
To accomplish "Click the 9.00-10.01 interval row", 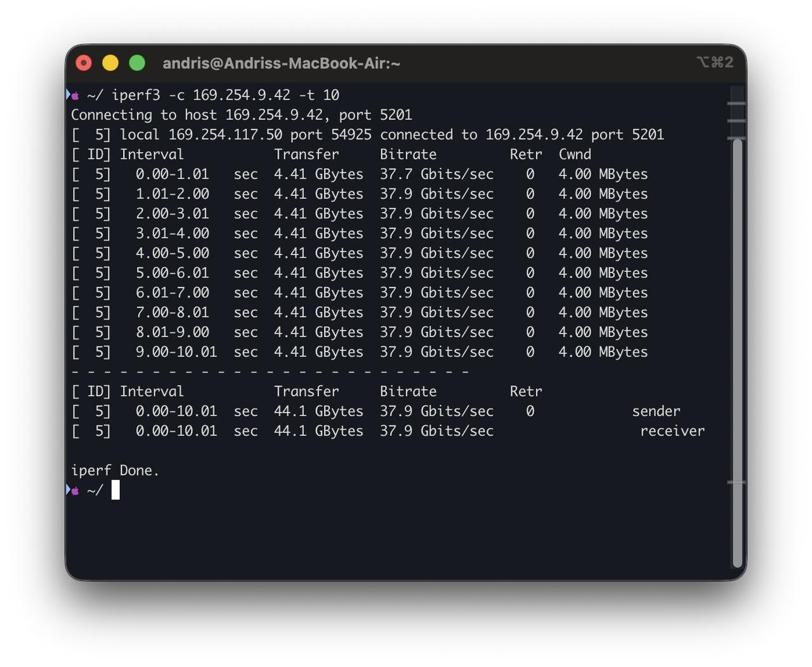I will coord(360,352).
